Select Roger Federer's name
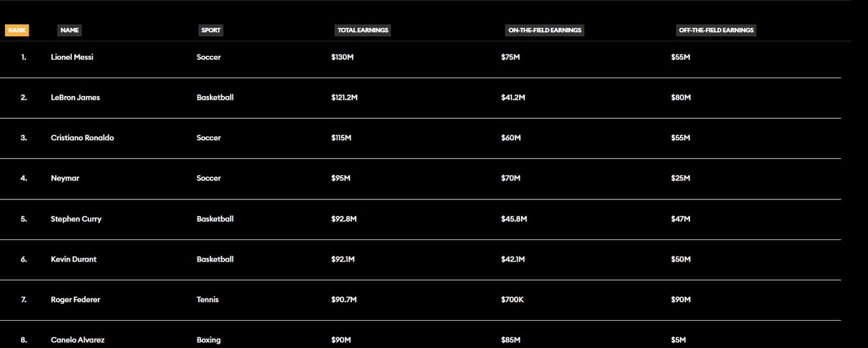This screenshot has width=868, height=348. pyautogui.click(x=75, y=300)
